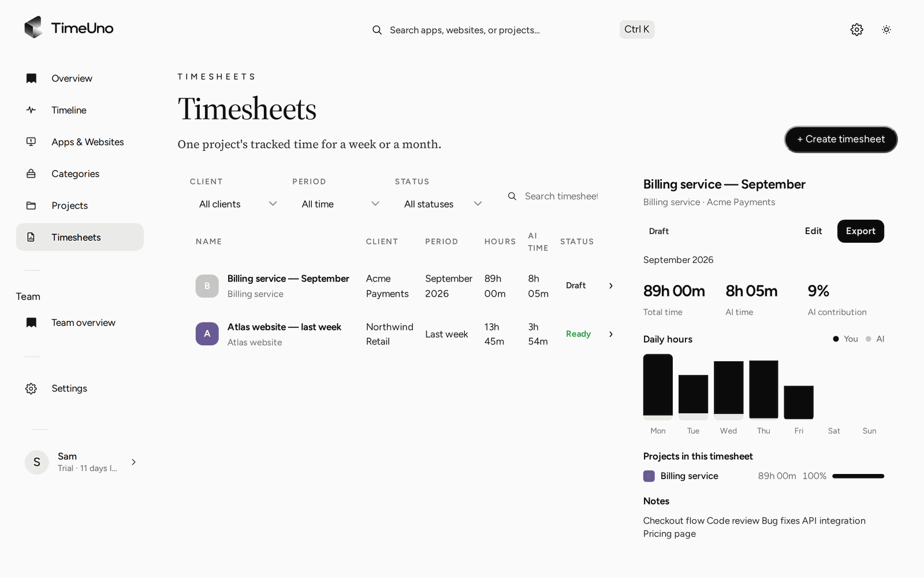Image resolution: width=924 pixels, height=578 pixels.
Task: Open the All statuses dropdown
Action: tap(442, 204)
